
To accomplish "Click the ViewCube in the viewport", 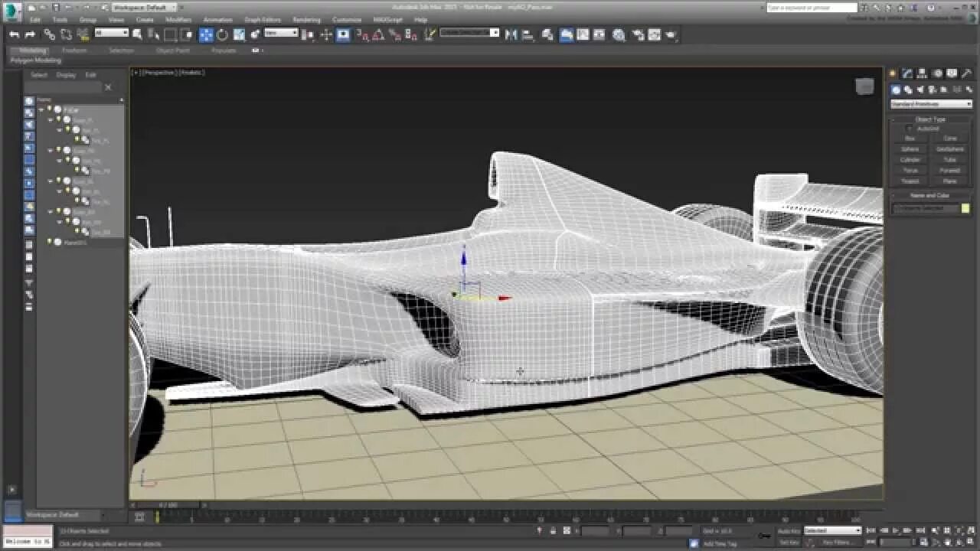I will 864,86.
